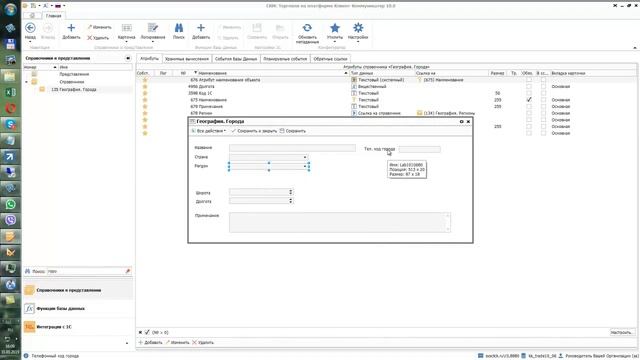Switch to the Главная ribbon tab
The image size is (640, 360).
[53, 16]
